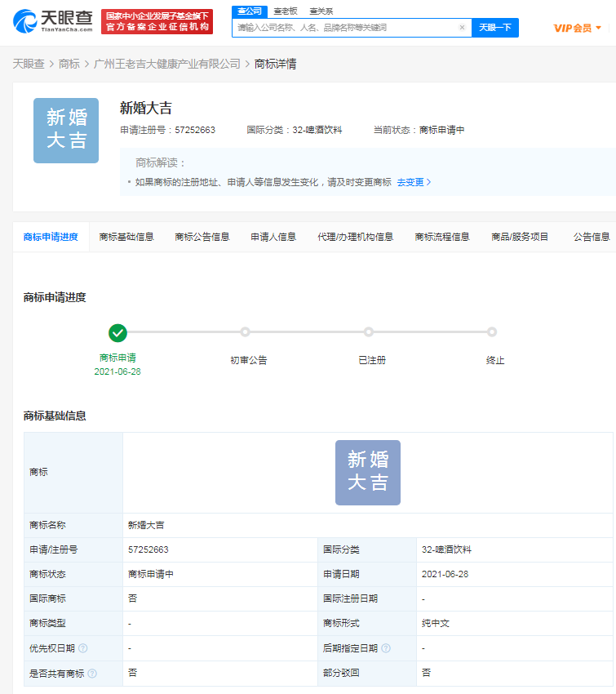
Task: Click the 是否共有商标 value 否 cell
Action: 220,674
